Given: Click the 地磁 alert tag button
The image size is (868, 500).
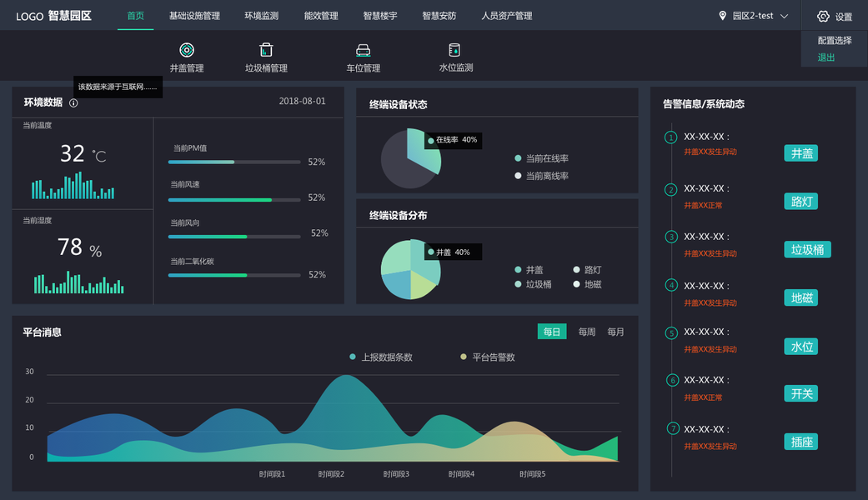Looking at the screenshot, I should (801, 297).
